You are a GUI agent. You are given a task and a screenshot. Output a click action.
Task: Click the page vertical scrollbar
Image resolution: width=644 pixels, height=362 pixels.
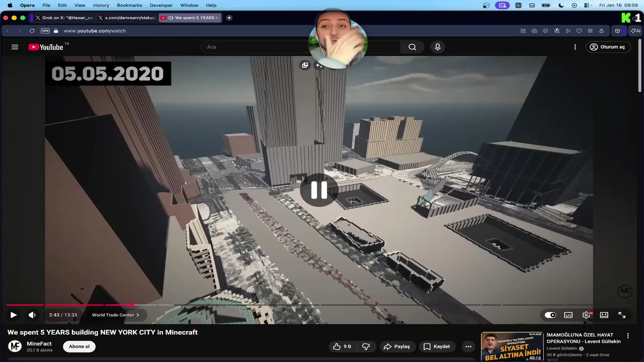click(x=640, y=65)
